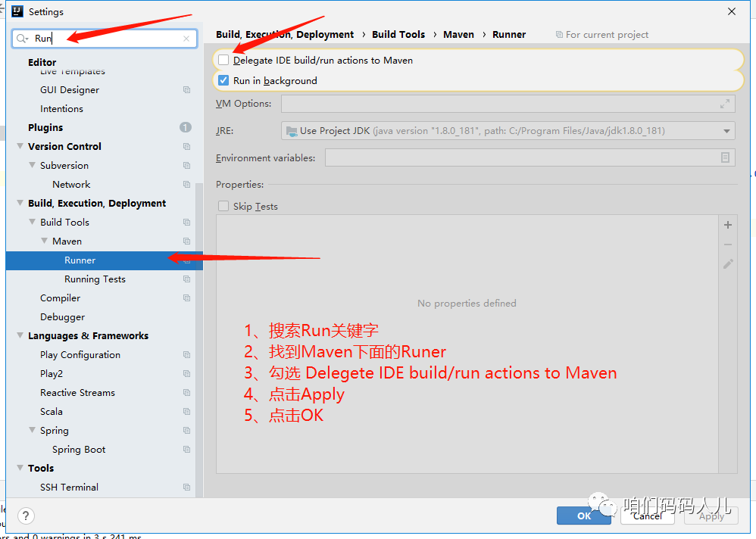Collapse the Spring tree node
The width and height of the screenshot is (756, 539).
point(33,430)
